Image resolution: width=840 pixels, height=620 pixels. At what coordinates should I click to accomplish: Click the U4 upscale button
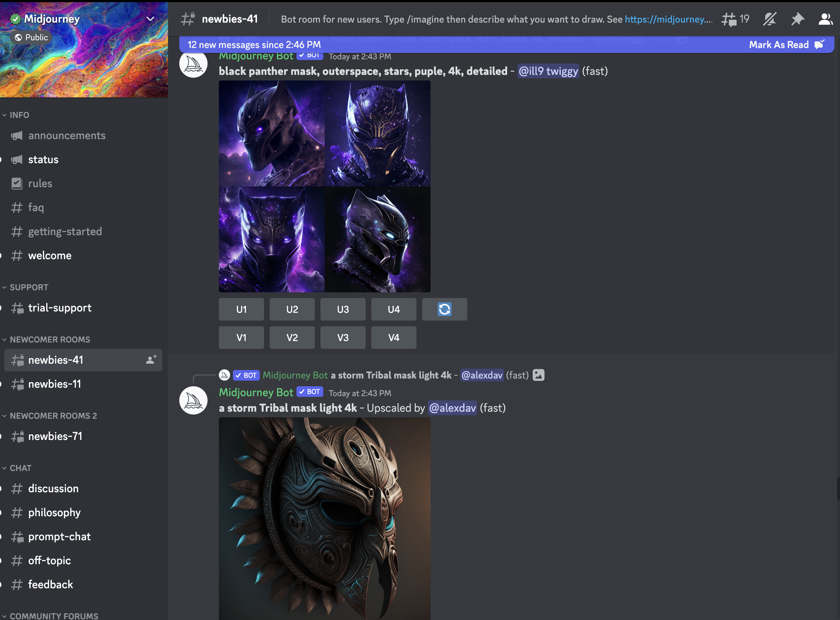[x=394, y=309]
